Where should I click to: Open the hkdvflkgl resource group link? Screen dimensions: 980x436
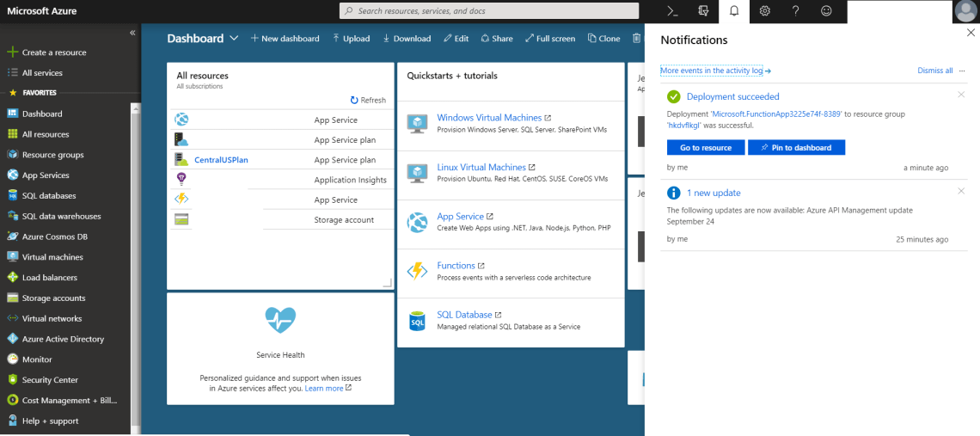[x=684, y=125]
